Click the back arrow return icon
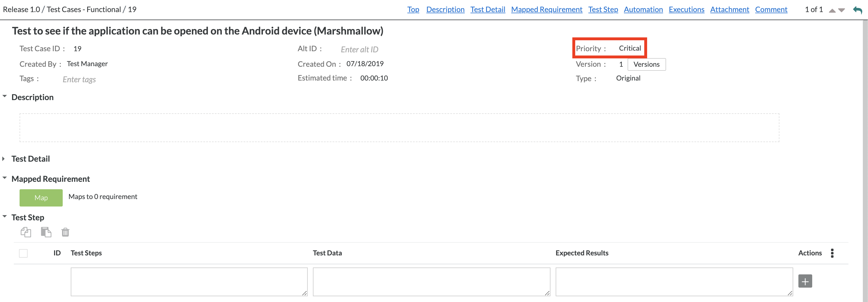Viewport: 868px width, 302px height. (x=858, y=10)
